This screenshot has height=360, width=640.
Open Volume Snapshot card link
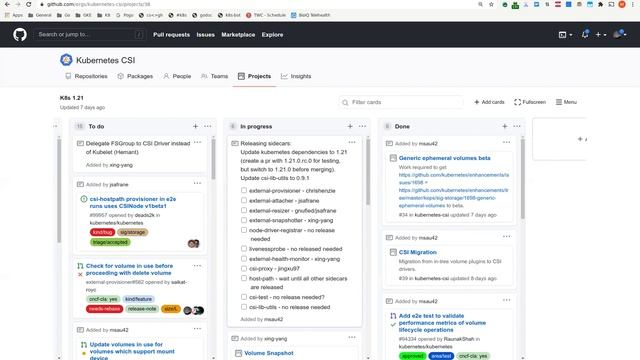[x=269, y=353]
